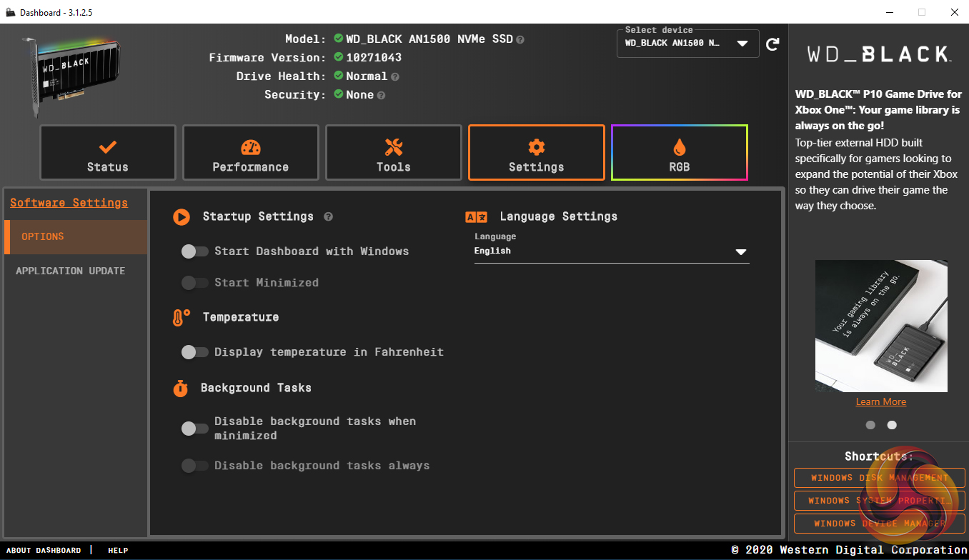Click the Dashboard app icon in title bar
The image size is (969, 560).
[10, 12]
